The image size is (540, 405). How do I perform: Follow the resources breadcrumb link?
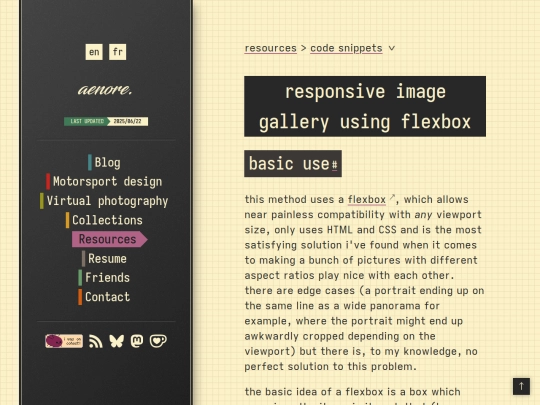271,48
